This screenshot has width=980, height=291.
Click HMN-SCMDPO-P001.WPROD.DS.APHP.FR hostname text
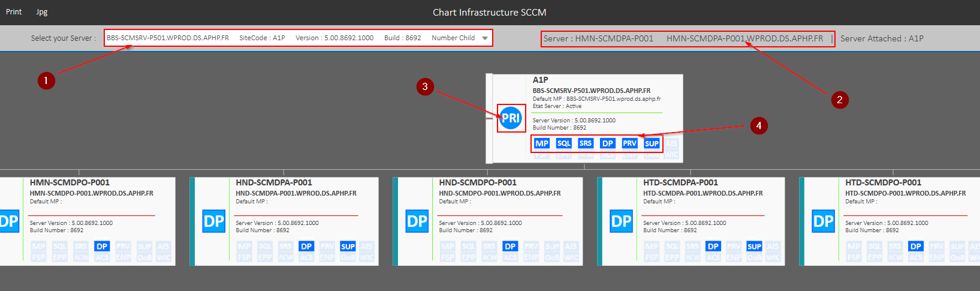pyautogui.click(x=92, y=194)
